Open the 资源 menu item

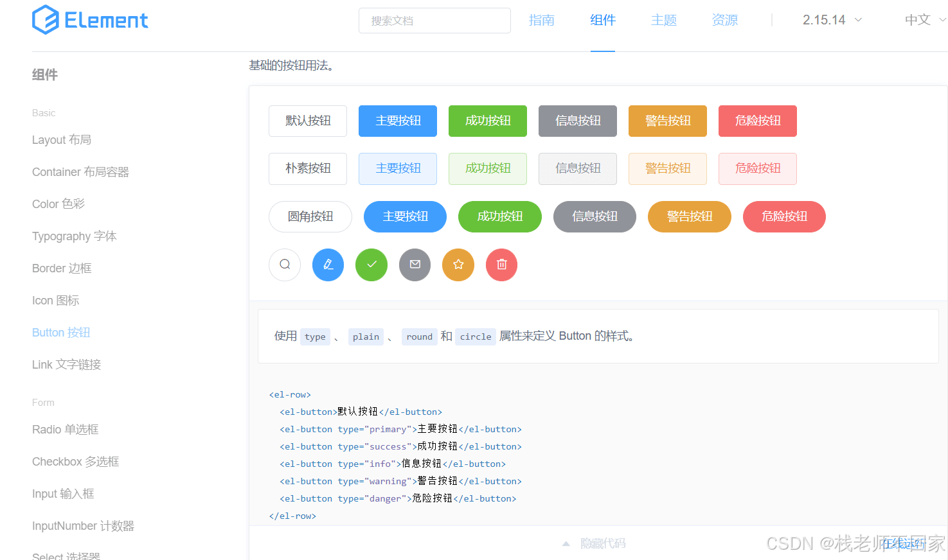click(724, 20)
